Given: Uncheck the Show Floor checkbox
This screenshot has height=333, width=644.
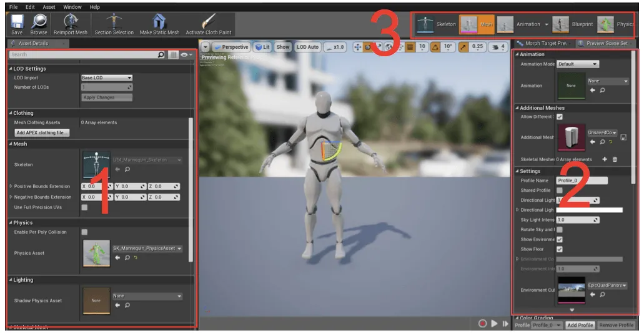Looking at the screenshot, I should (560, 249).
